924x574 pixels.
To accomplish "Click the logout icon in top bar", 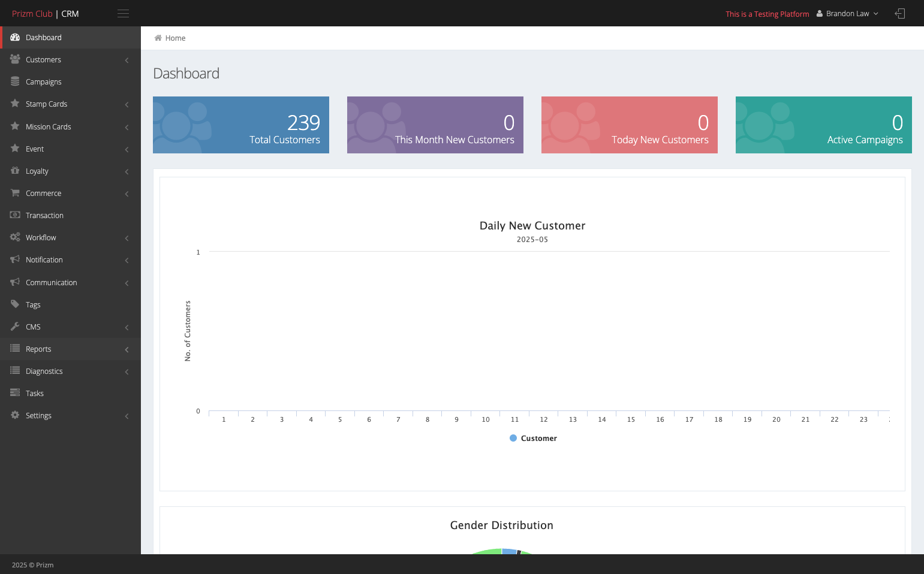I will [x=899, y=13].
